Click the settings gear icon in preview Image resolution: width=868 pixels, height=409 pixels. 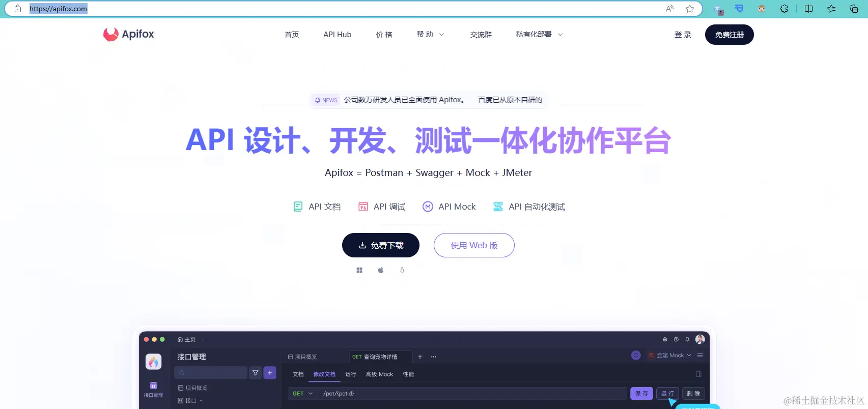click(x=665, y=339)
